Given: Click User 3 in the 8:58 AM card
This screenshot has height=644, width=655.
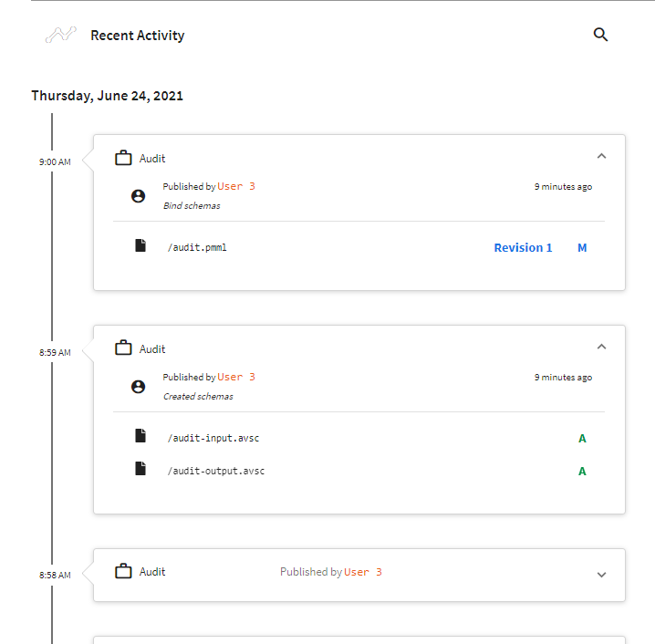Looking at the screenshot, I should tap(363, 572).
